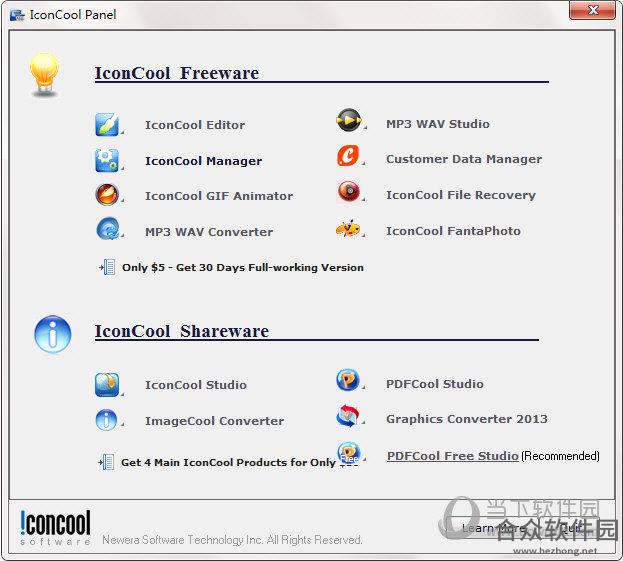The width and height of the screenshot is (623, 561).
Task: Open IconCool GIF Animator label
Action: click(x=219, y=196)
